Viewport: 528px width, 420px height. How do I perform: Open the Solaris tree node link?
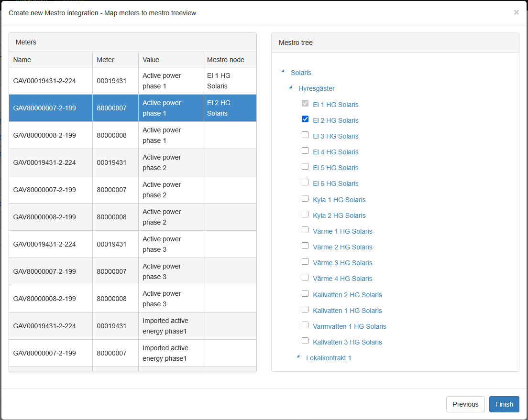(x=301, y=73)
